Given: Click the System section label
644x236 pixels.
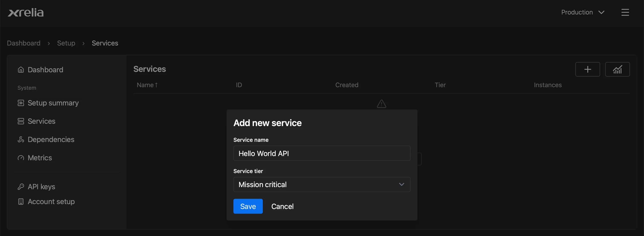Looking at the screenshot, I should pos(27,88).
